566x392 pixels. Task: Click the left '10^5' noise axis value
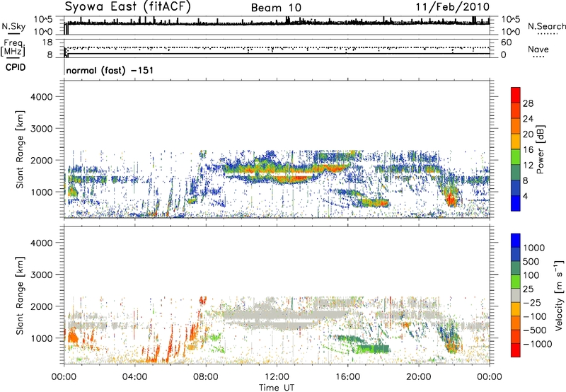43,20
